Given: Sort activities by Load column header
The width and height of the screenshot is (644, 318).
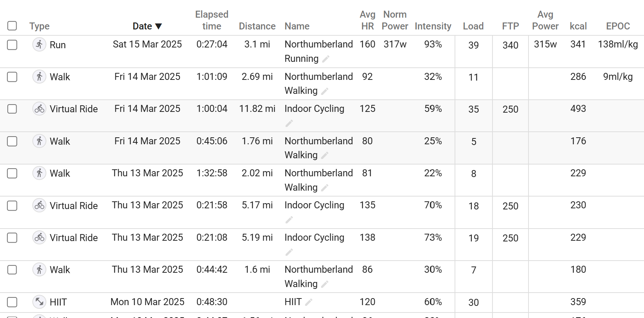Looking at the screenshot, I should (x=473, y=26).
